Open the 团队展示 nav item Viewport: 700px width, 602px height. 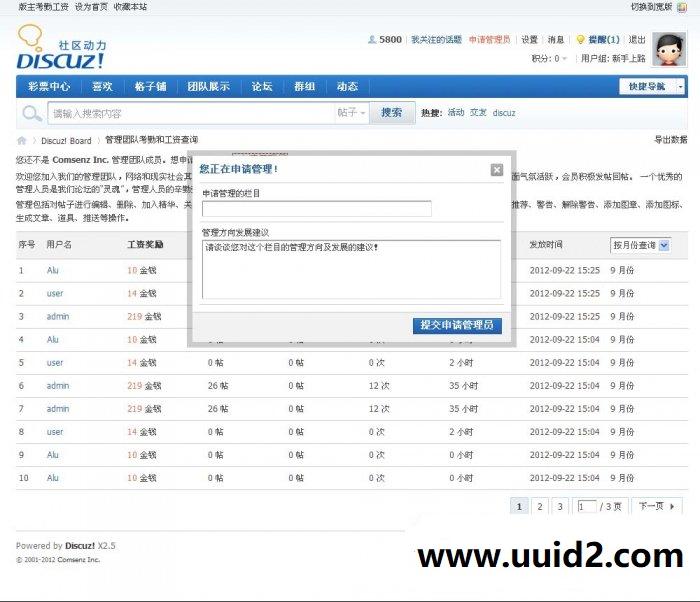click(208, 87)
